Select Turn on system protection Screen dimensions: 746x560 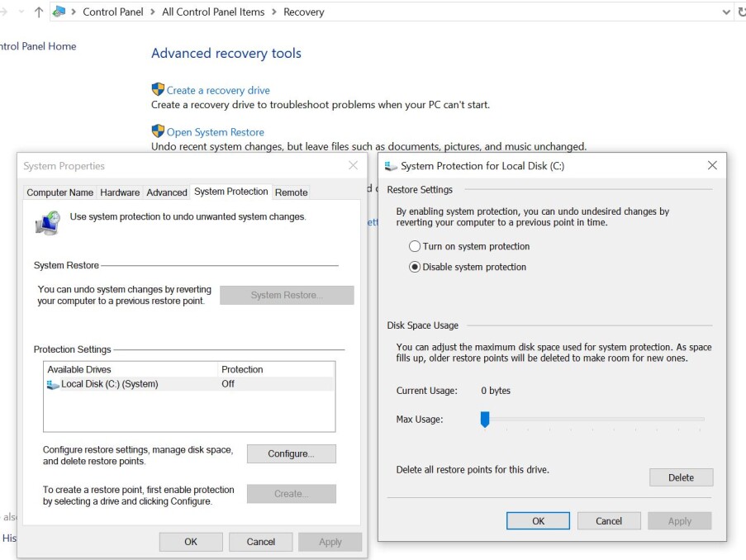point(415,246)
